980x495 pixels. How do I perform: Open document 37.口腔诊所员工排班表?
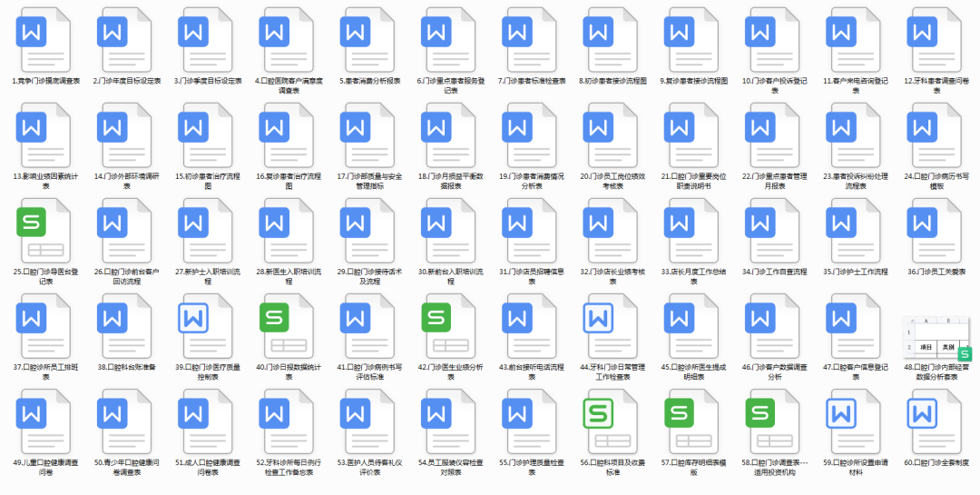point(45,327)
